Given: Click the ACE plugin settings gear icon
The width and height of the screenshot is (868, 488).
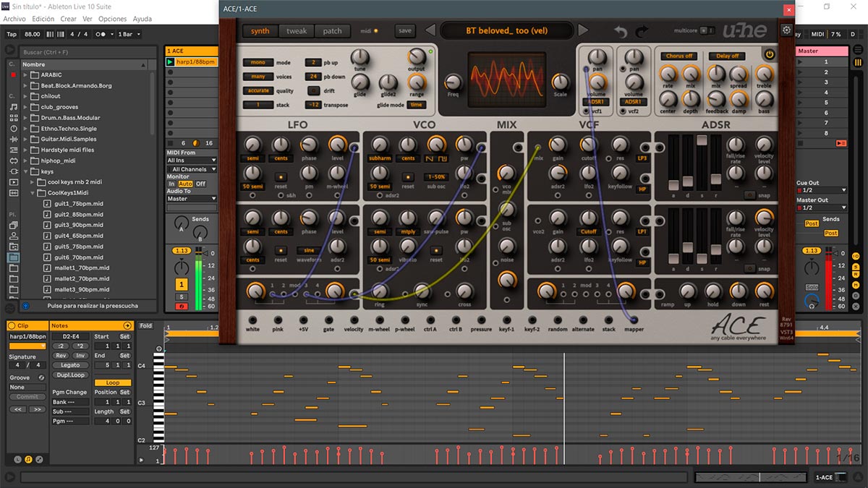Looking at the screenshot, I should [x=786, y=30].
